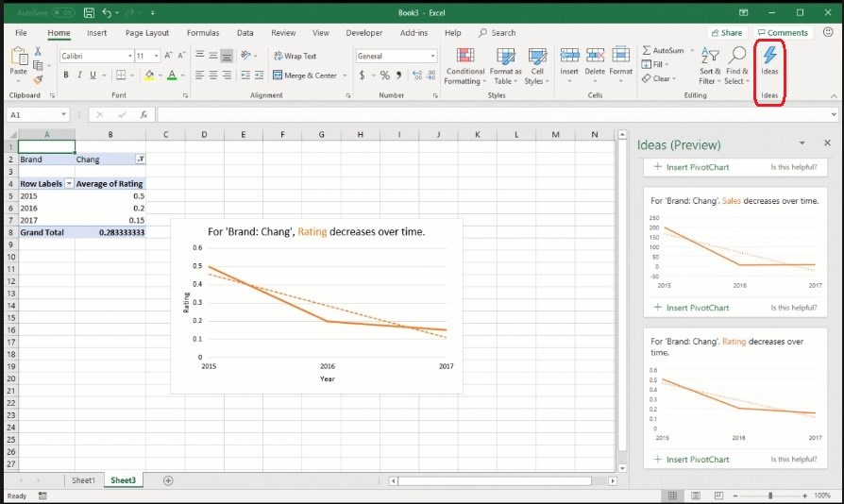The width and height of the screenshot is (844, 504).
Task: Toggle the AutoSave switch
Action: 63,12
